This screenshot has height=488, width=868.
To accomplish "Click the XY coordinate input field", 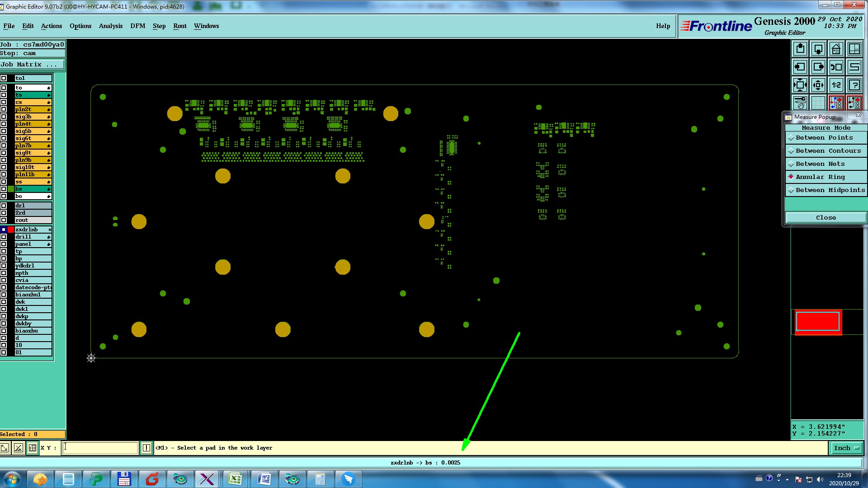I will [x=100, y=448].
